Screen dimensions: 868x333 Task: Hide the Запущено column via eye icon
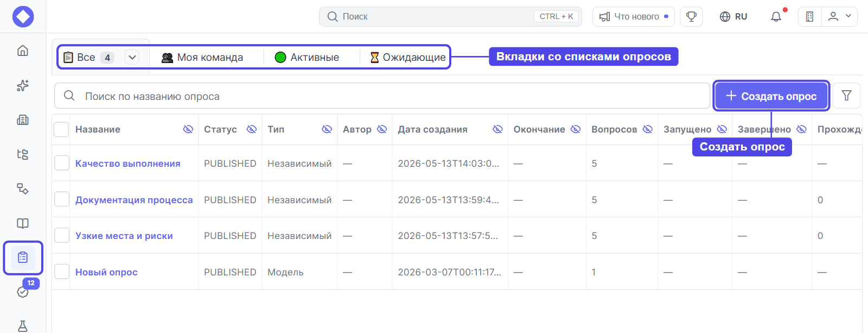(722, 129)
